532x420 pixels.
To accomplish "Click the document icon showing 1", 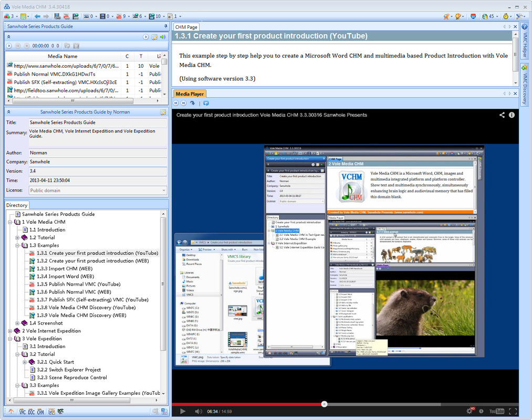I will click(x=170, y=16).
